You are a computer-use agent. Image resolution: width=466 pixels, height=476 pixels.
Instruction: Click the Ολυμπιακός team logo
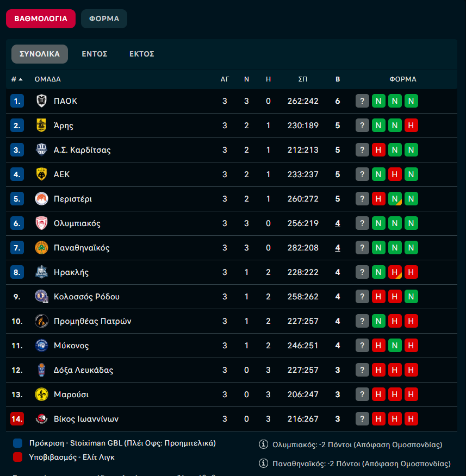[x=41, y=223]
